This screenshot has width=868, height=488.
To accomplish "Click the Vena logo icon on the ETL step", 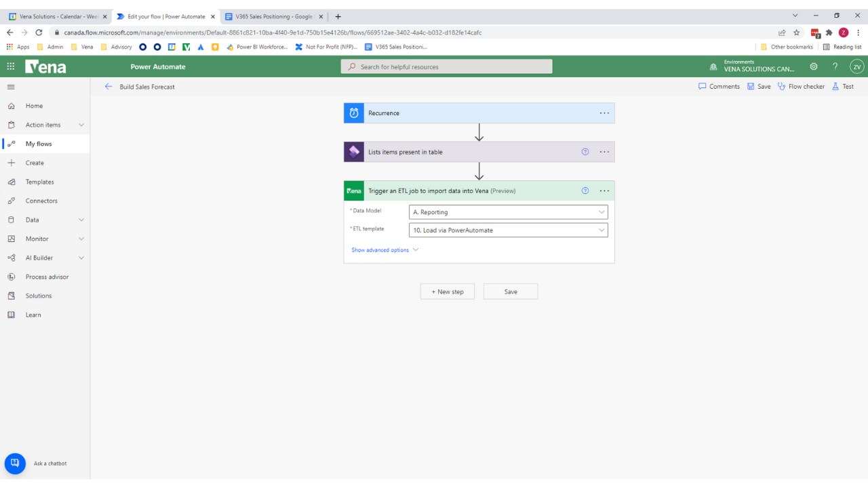I will coord(354,191).
